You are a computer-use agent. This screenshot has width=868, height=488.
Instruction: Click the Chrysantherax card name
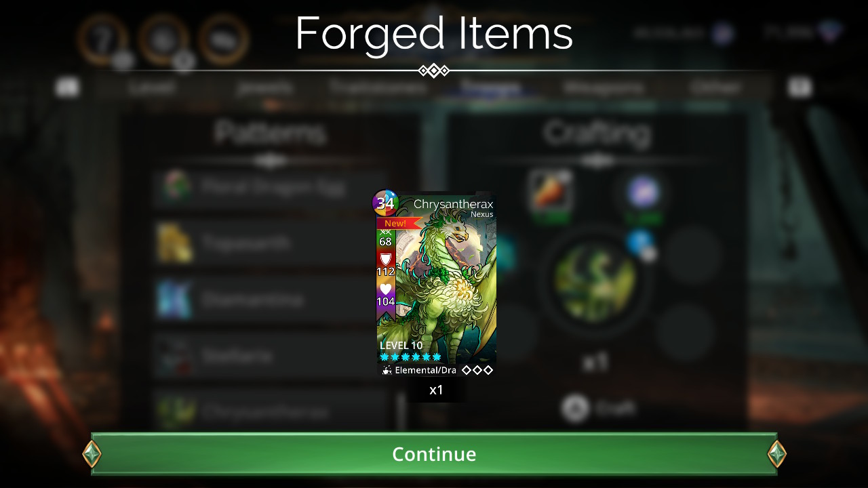click(x=453, y=204)
